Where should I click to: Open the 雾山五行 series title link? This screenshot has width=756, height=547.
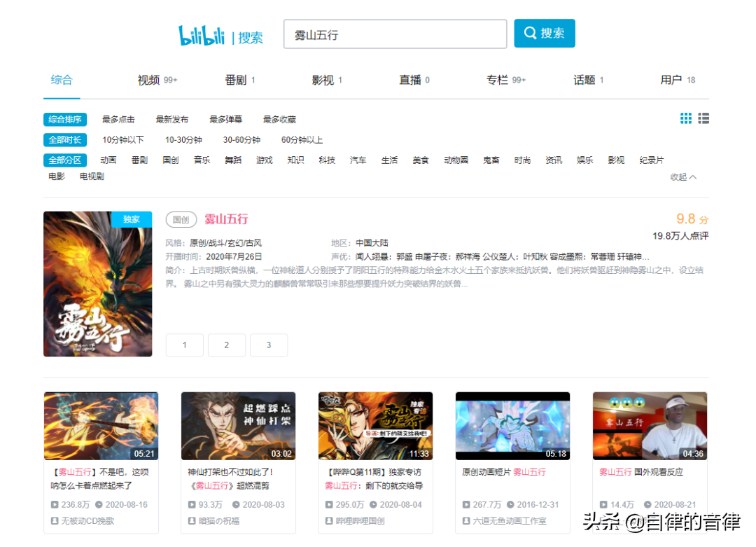tap(226, 219)
